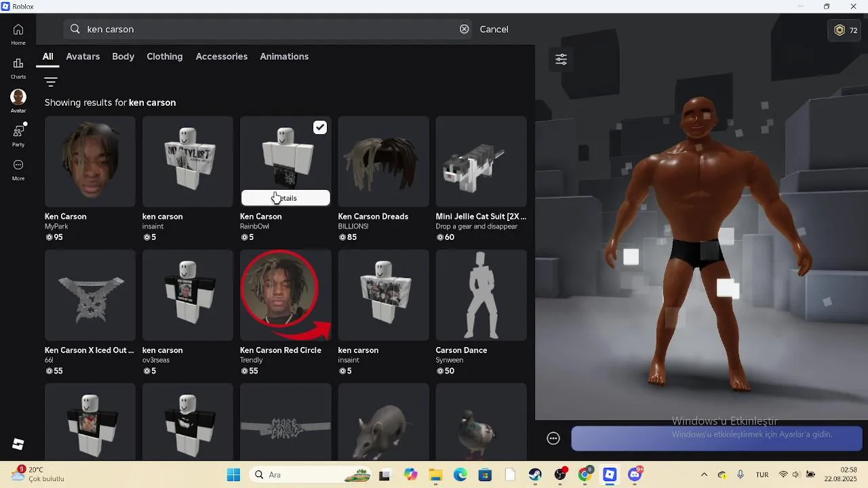This screenshot has width=868, height=488.
Task: Switch to the All tab
Action: pos(47,56)
